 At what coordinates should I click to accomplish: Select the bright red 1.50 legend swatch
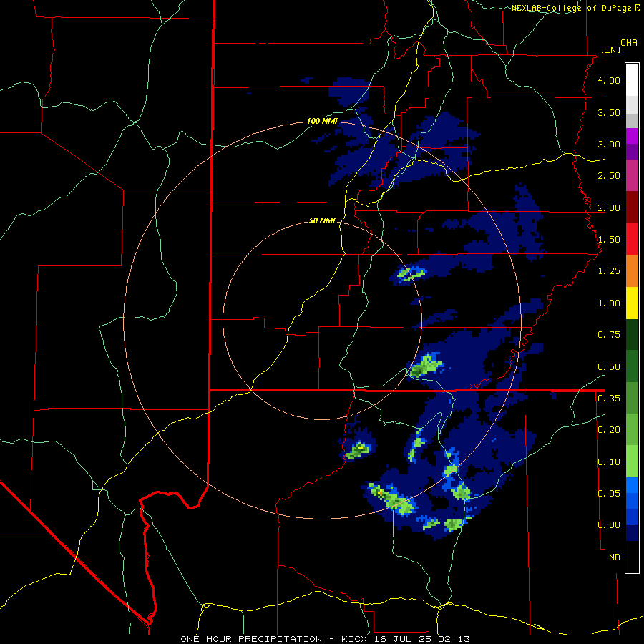click(632, 239)
